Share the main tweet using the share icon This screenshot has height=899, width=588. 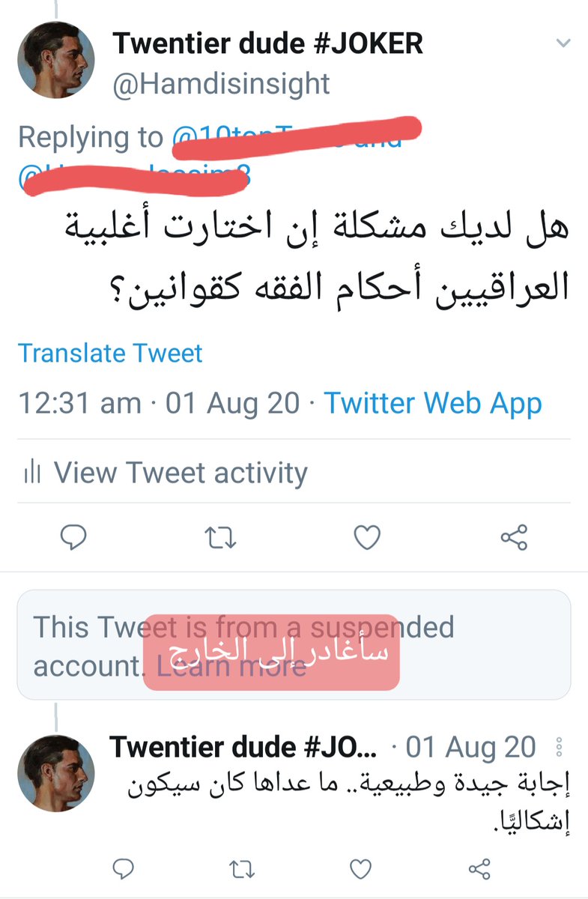coord(514,537)
